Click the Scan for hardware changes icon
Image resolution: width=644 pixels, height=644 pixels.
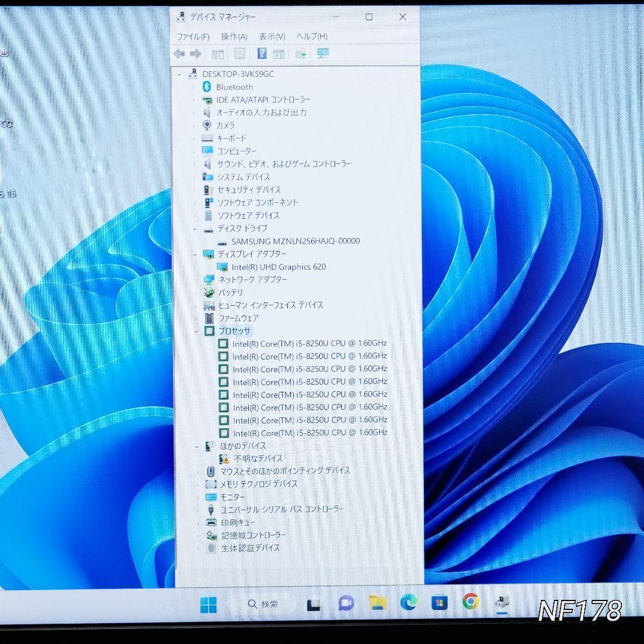323,54
